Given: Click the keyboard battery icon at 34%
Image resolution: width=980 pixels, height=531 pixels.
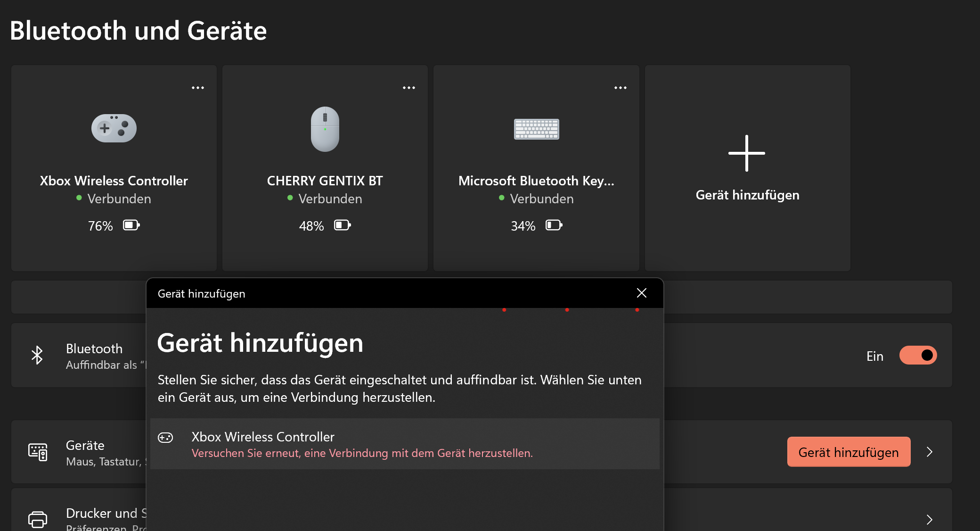Looking at the screenshot, I should point(554,225).
